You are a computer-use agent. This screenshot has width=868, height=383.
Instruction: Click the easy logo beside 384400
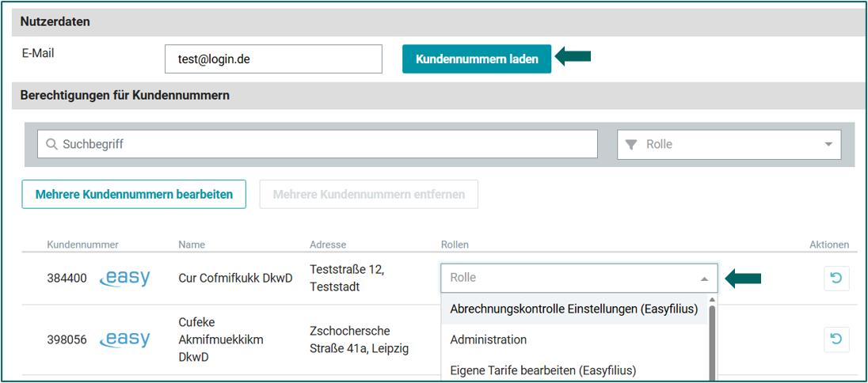pos(125,278)
